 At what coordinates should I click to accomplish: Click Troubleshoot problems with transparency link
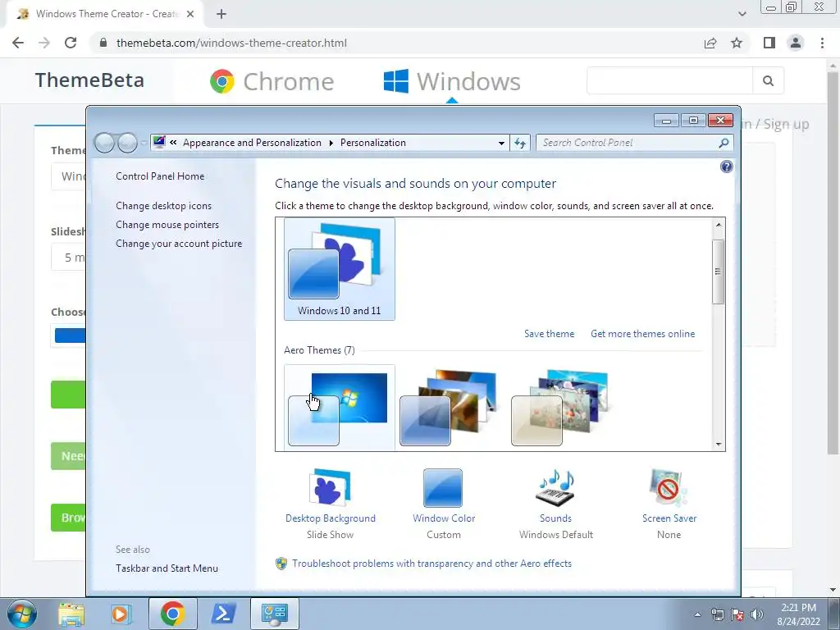point(431,564)
